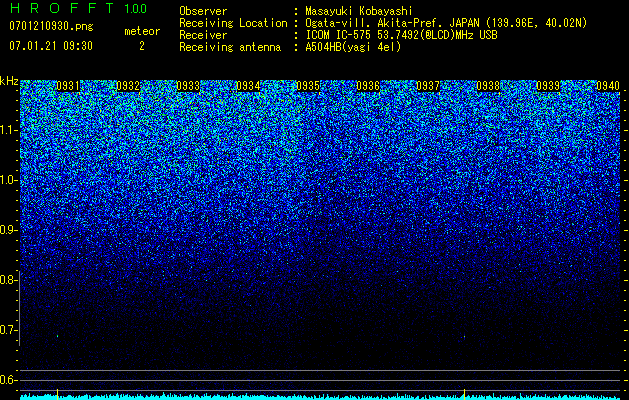Click the antenna A504HB(yagi 4el) text
The image size is (629, 400).
click(353, 47)
